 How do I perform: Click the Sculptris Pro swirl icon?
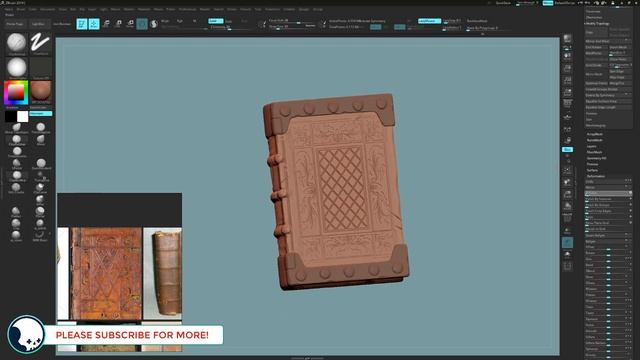154,24
